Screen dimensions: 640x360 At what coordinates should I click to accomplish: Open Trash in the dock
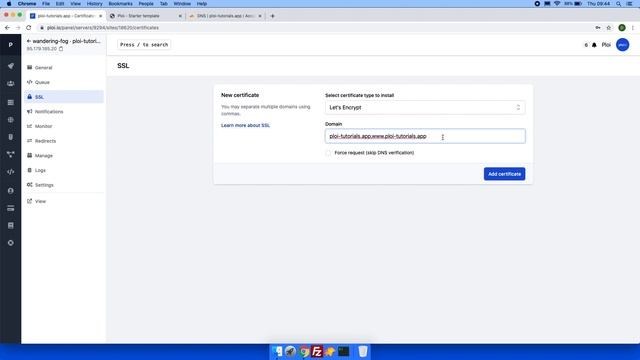coord(363,351)
